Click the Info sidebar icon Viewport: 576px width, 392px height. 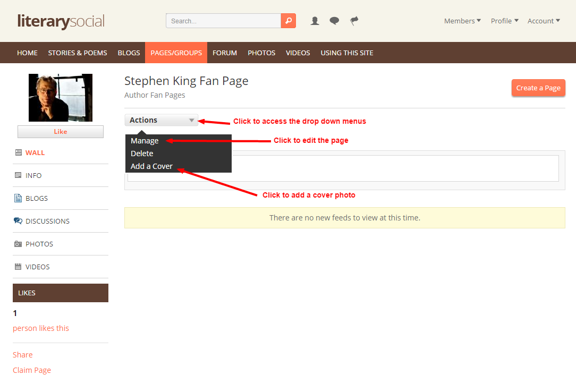click(x=18, y=175)
